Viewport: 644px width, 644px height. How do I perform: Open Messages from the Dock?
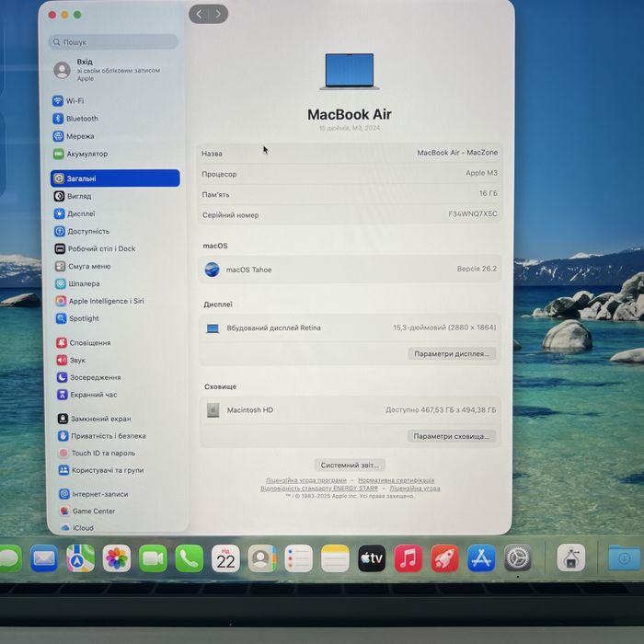(9, 558)
